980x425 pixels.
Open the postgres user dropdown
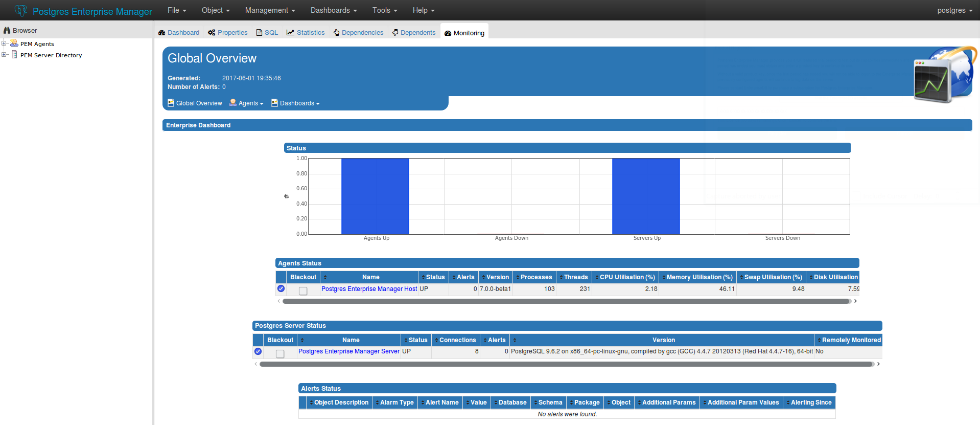[955, 10]
